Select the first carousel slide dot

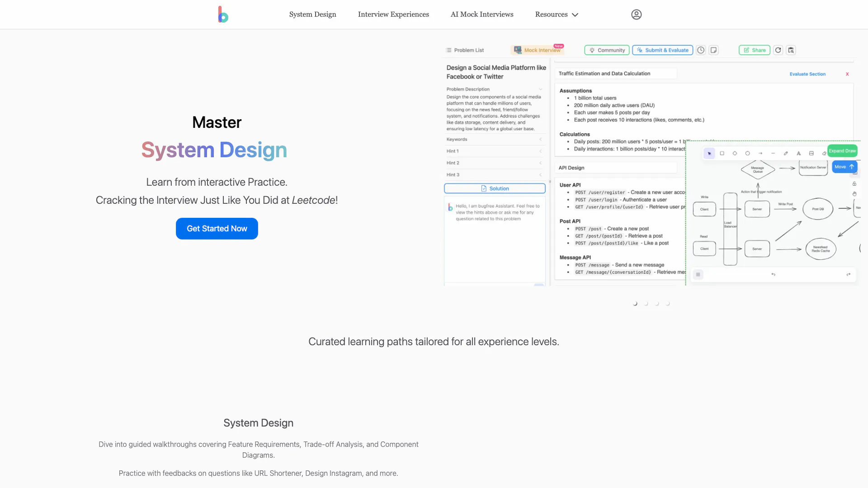coord(635,304)
